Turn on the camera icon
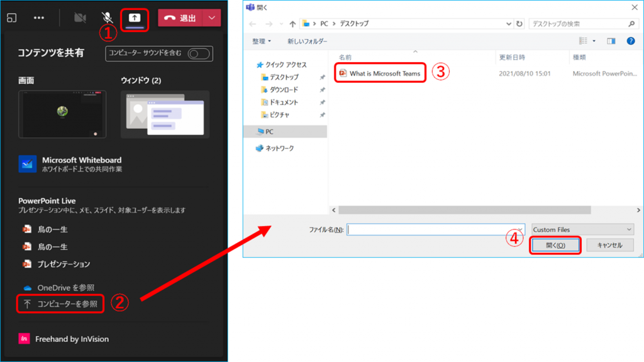The width and height of the screenshot is (644, 362). (x=80, y=18)
